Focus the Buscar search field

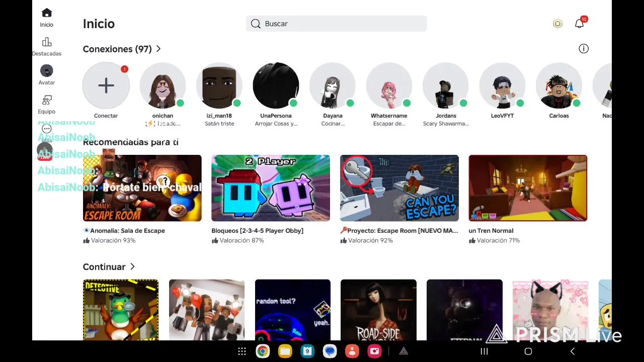click(x=337, y=24)
